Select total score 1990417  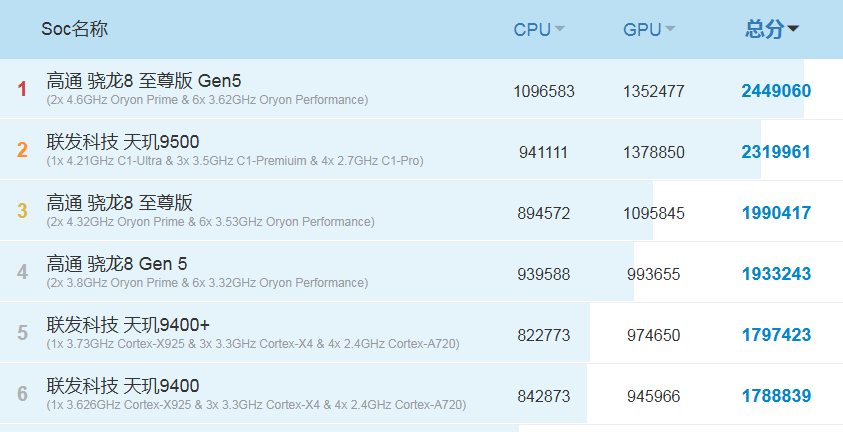776,213
